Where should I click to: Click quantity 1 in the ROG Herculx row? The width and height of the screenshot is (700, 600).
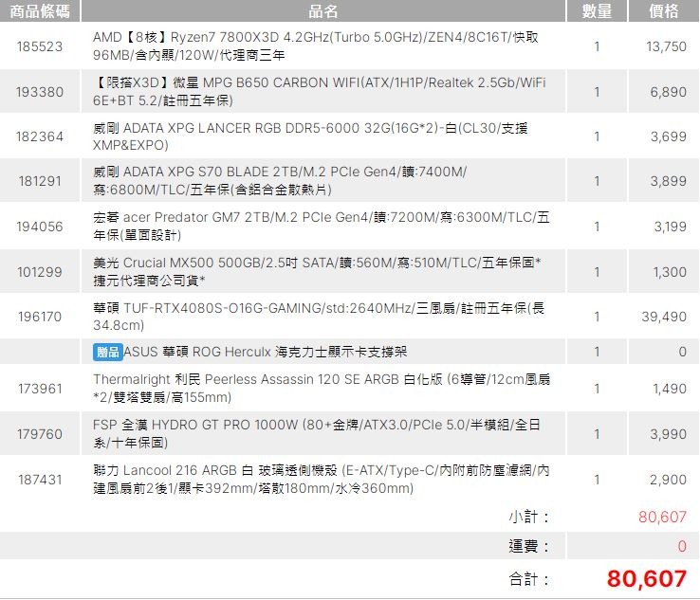(597, 352)
